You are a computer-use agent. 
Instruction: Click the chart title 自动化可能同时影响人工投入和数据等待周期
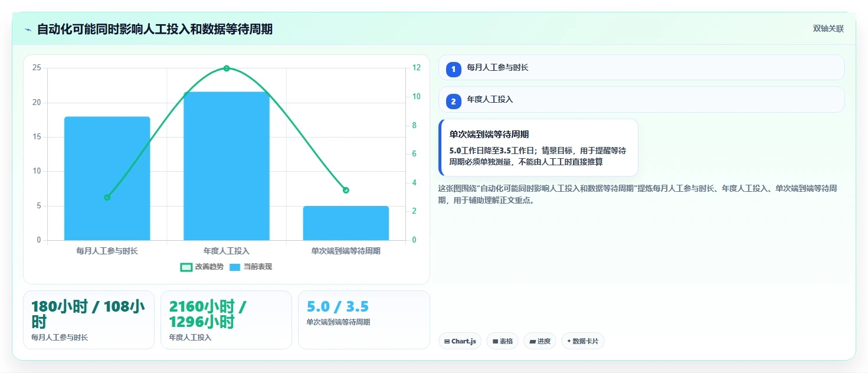click(155, 29)
